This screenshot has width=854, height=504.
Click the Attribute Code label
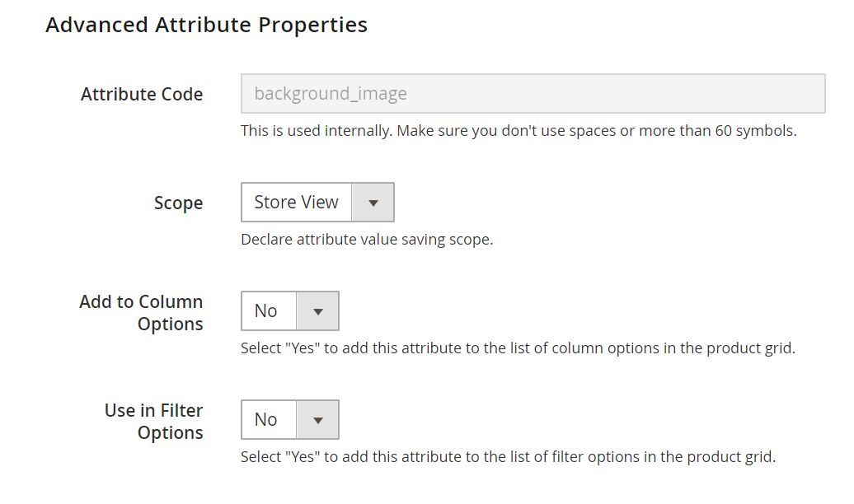coord(142,95)
